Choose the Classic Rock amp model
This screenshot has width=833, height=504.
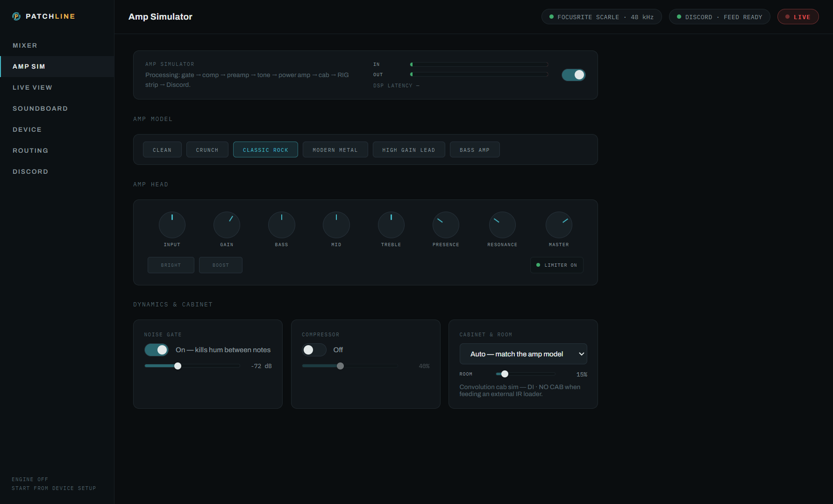[265, 150]
